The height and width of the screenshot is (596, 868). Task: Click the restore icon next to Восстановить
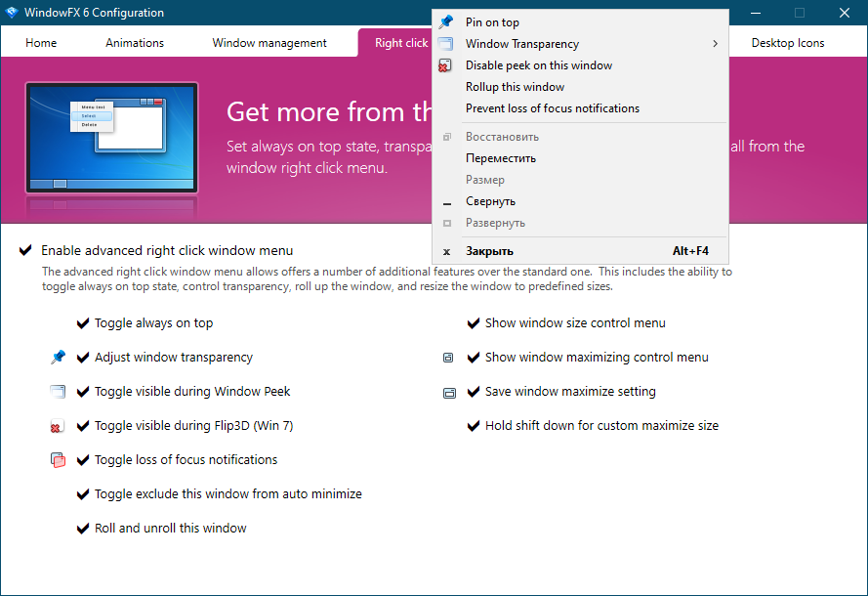tap(447, 137)
